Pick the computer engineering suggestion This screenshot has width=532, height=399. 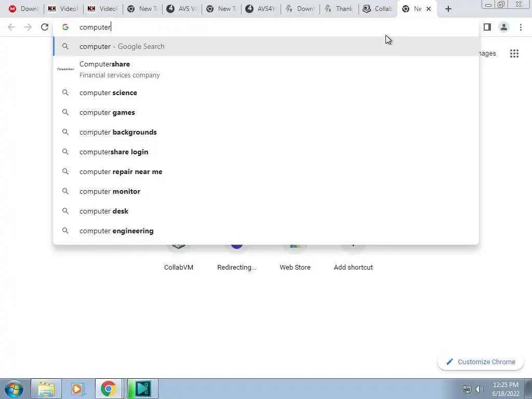(266, 230)
